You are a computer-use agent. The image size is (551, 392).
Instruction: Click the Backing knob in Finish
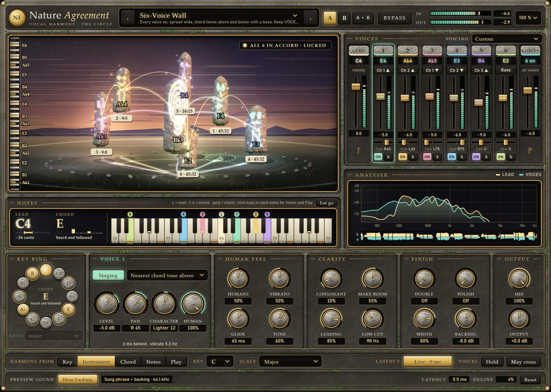[x=465, y=319]
